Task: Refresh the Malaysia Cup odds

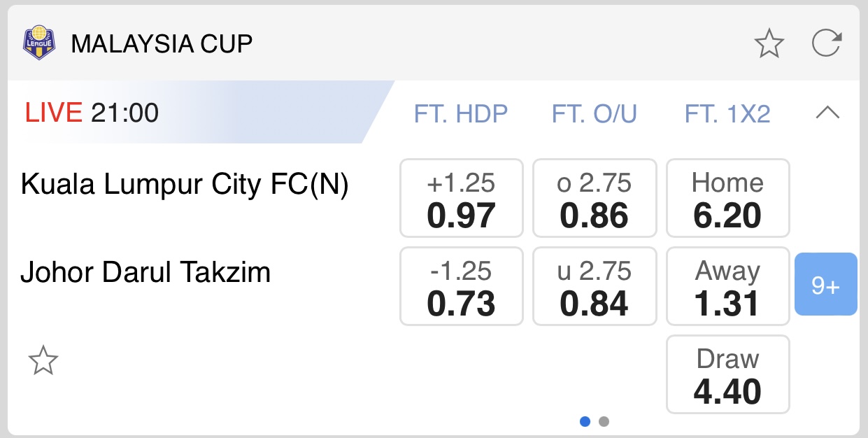Action: click(x=826, y=44)
